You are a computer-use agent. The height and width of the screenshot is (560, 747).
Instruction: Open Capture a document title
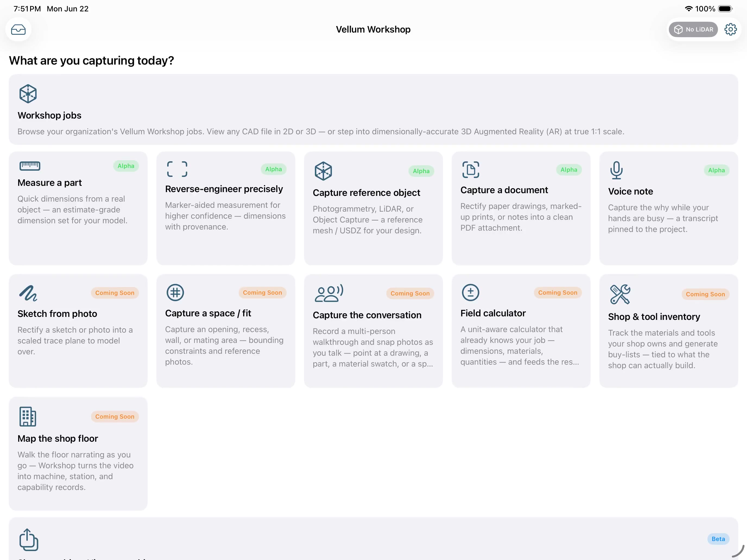point(504,190)
